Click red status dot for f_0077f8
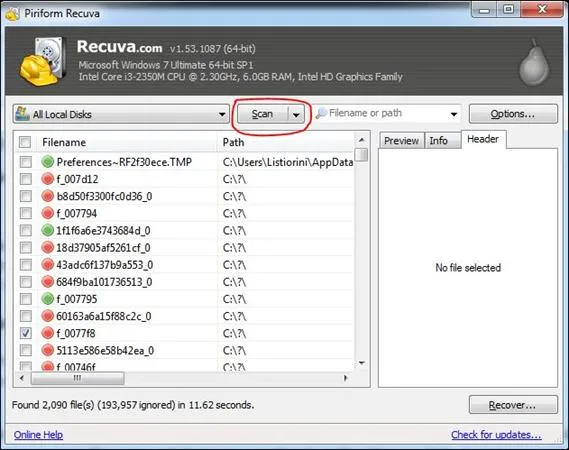569x450 pixels. pos(48,333)
